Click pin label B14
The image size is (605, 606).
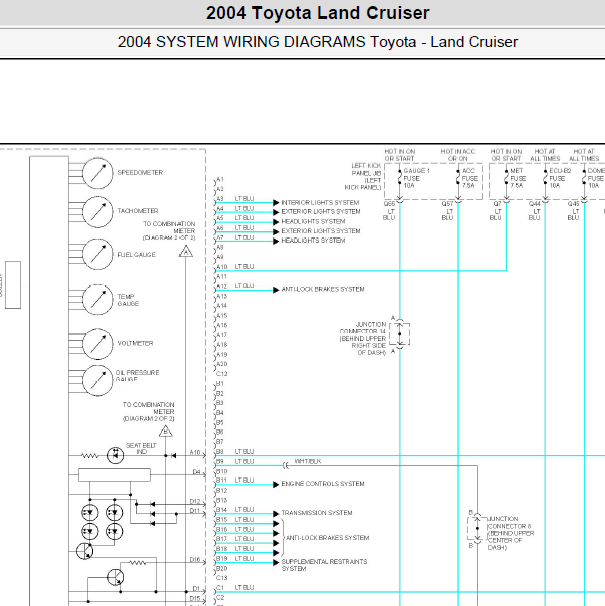(x=222, y=510)
